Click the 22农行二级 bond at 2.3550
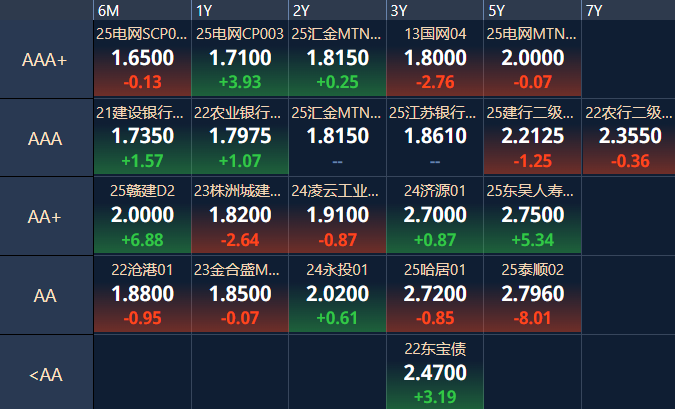Image resolution: width=675 pixels, height=409 pixels. (629, 138)
